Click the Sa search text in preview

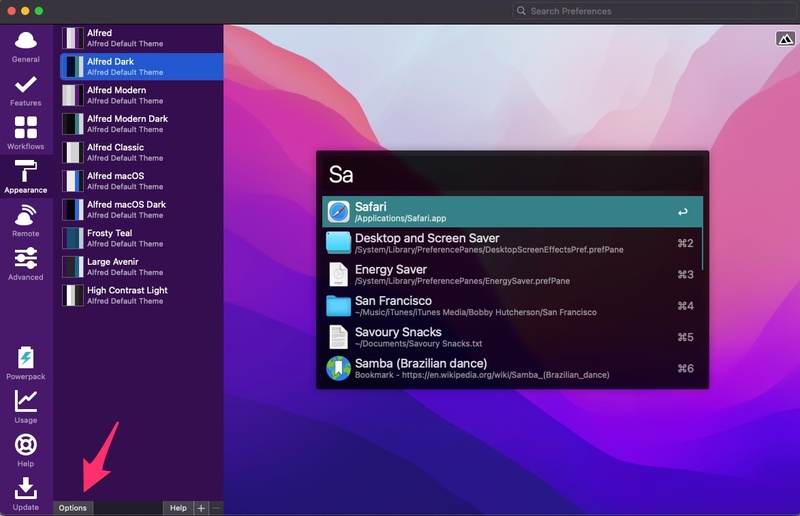(341, 175)
